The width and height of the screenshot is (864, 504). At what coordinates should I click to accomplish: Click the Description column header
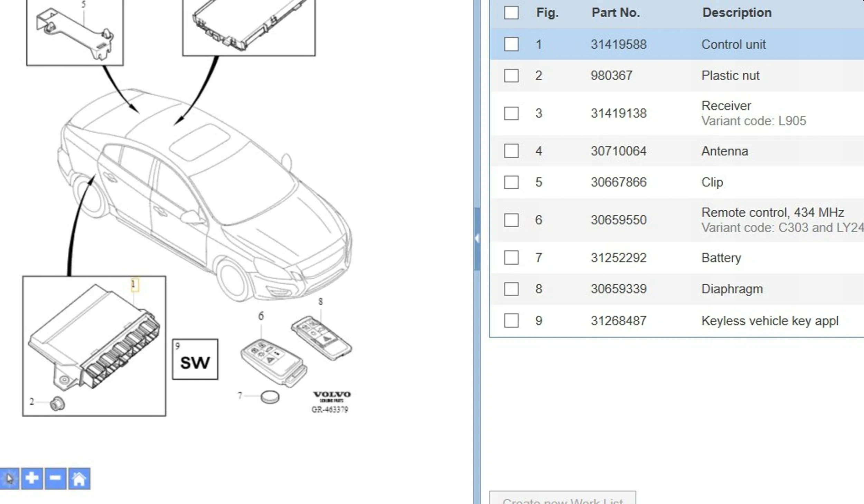[x=737, y=13]
